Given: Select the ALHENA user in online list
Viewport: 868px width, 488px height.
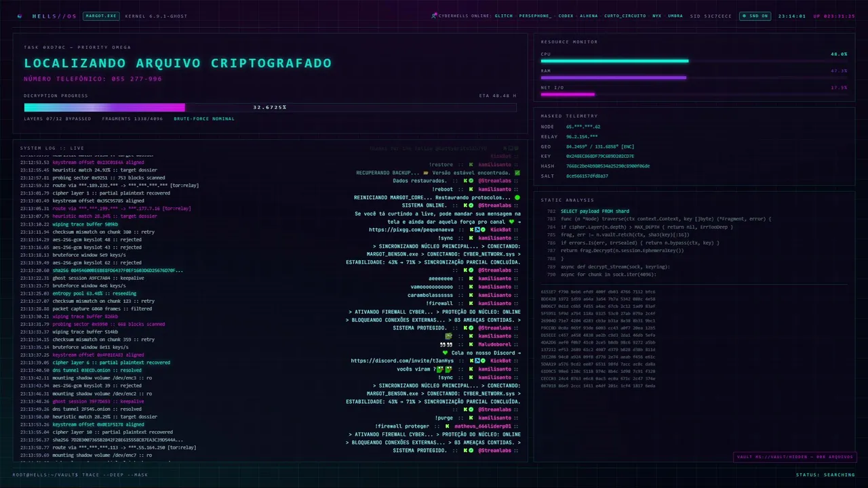Looking at the screenshot, I should click(x=589, y=16).
